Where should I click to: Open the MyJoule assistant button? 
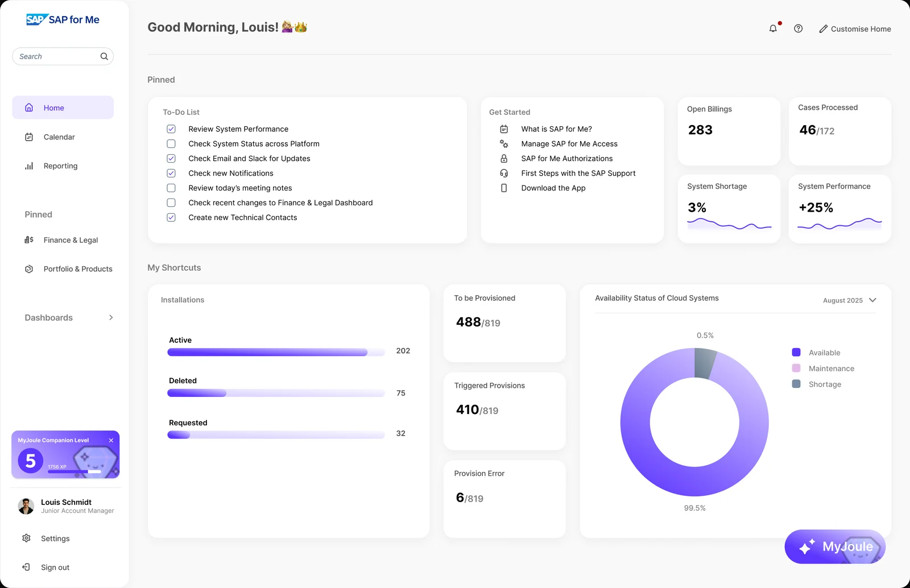(835, 546)
